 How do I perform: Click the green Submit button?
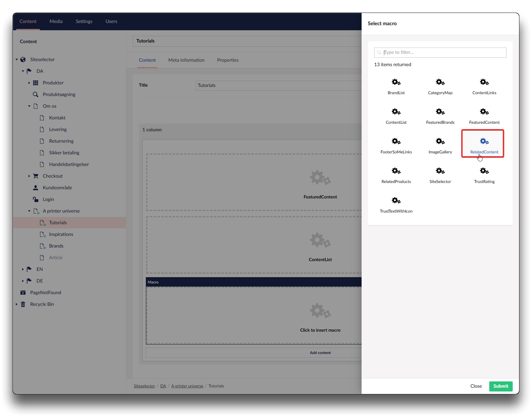(x=501, y=386)
